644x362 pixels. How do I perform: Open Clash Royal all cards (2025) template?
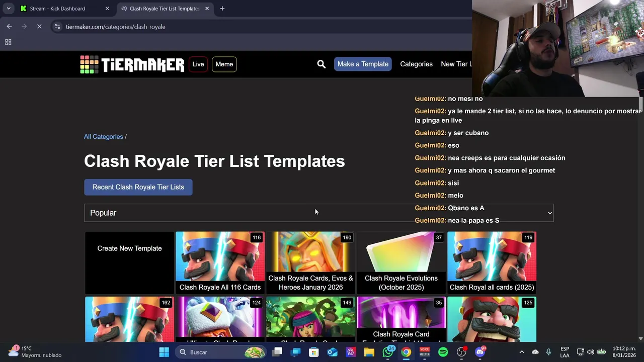[x=492, y=262]
